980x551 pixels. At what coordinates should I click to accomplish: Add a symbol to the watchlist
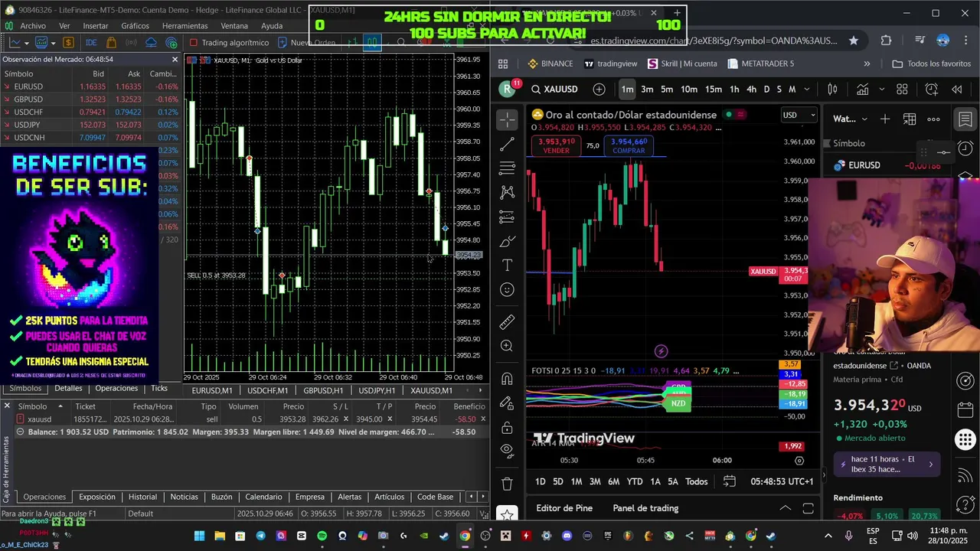885,119
